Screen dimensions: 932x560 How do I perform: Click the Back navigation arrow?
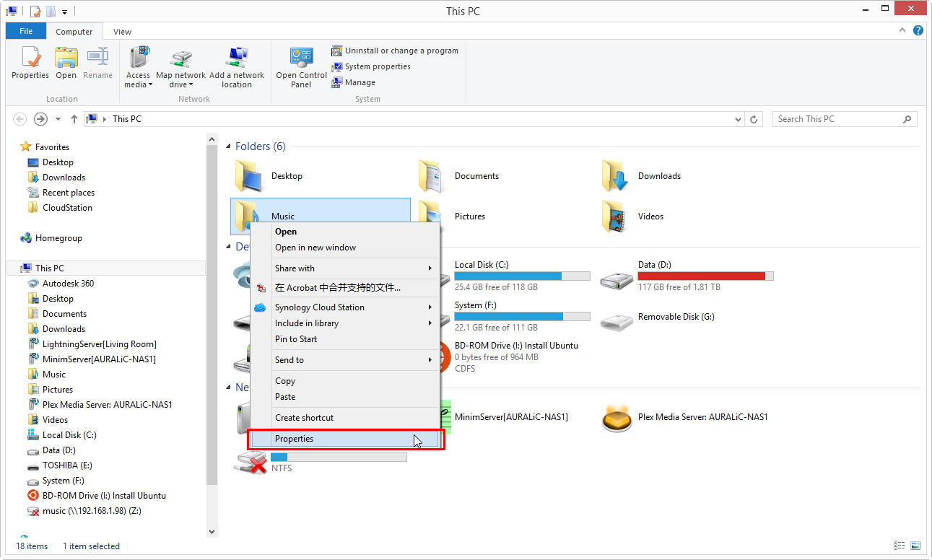click(x=20, y=119)
